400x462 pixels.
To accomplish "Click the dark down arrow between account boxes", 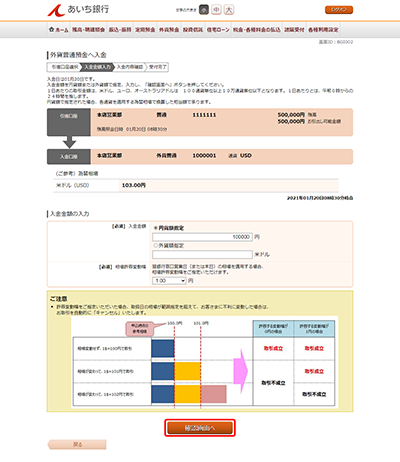I will pos(69,142).
